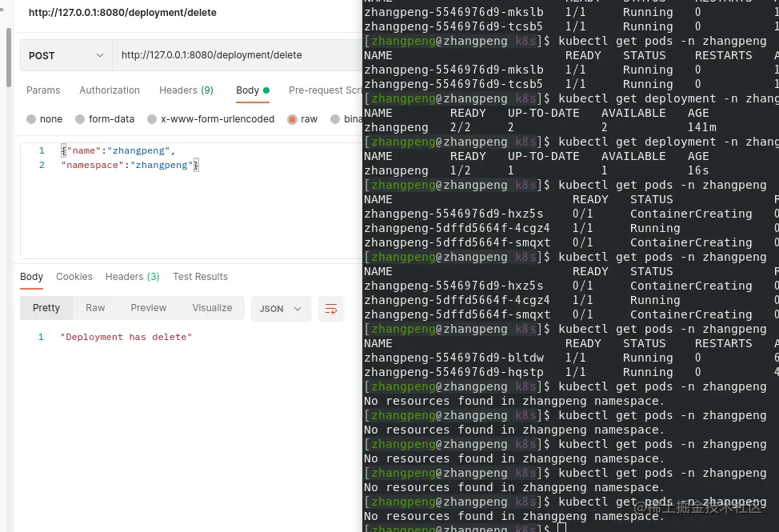Select the none body type radio
The width and height of the screenshot is (779, 532).
pyautogui.click(x=31, y=119)
